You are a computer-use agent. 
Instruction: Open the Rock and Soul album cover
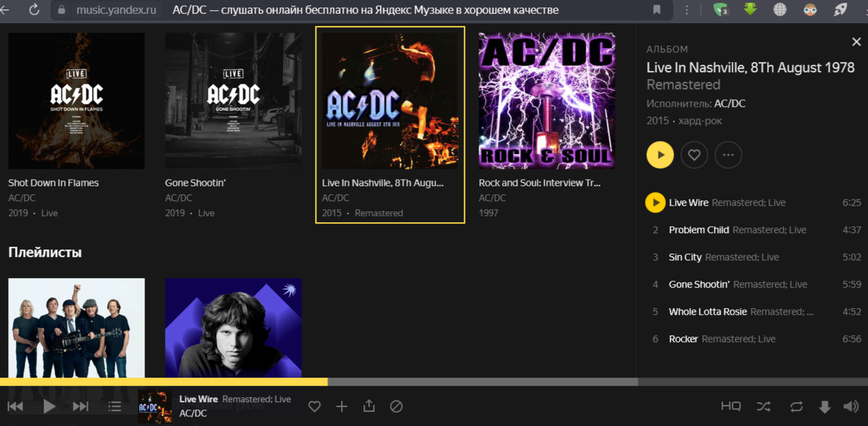point(547,101)
